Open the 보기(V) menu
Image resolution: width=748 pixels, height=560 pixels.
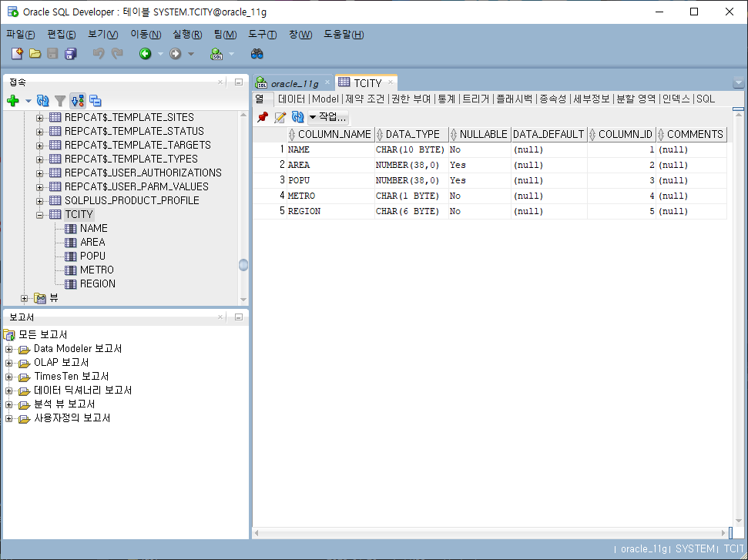(102, 35)
